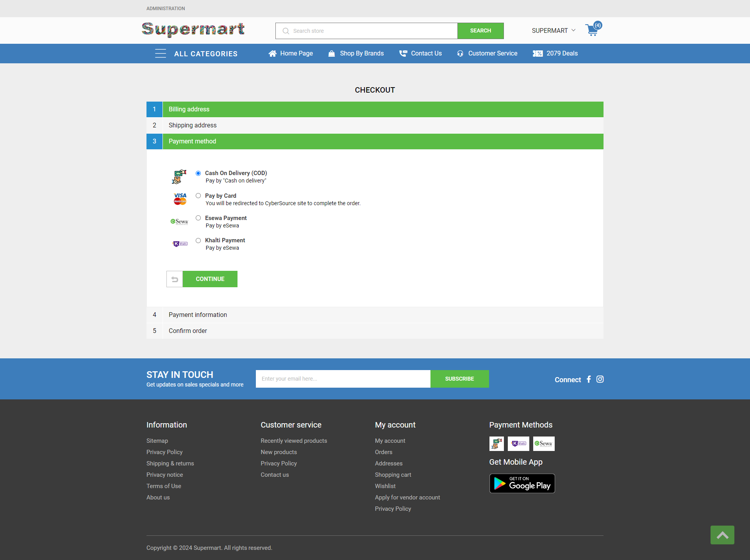Open New products footer link

coord(279,452)
